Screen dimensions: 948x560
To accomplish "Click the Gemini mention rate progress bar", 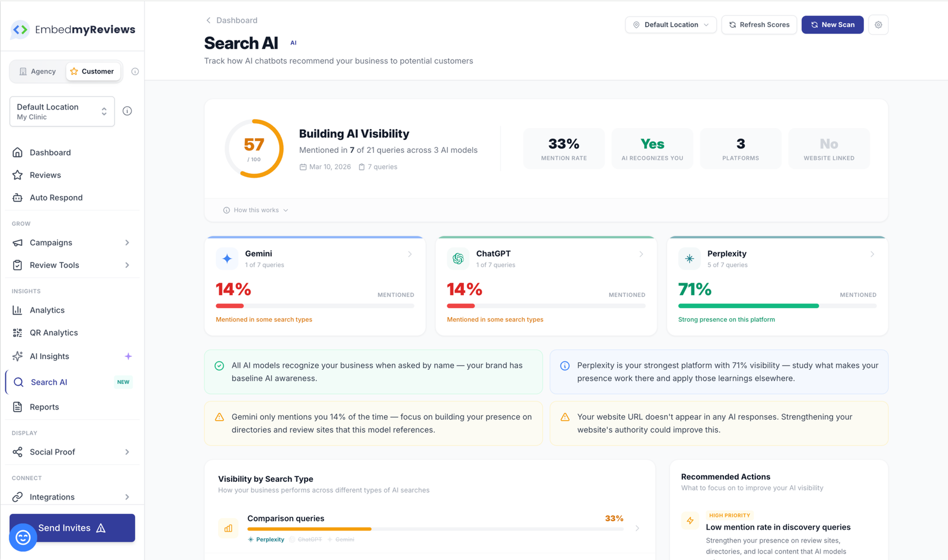I will pos(315,306).
